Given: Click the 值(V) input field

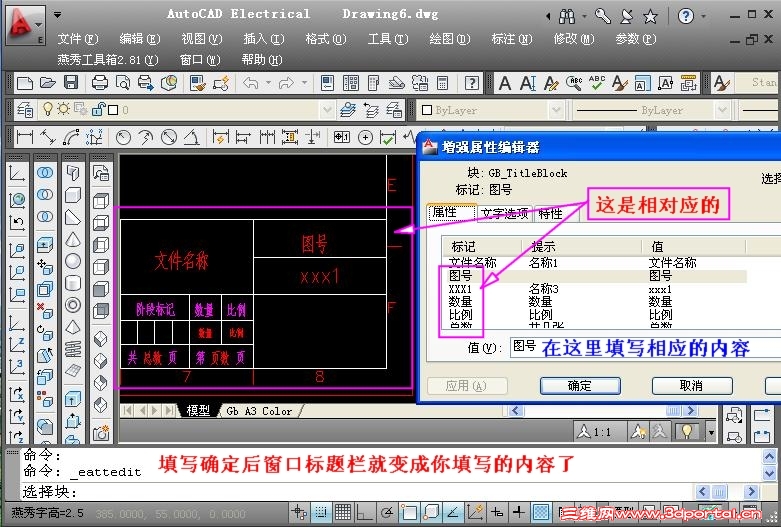Looking at the screenshot, I should (645, 347).
